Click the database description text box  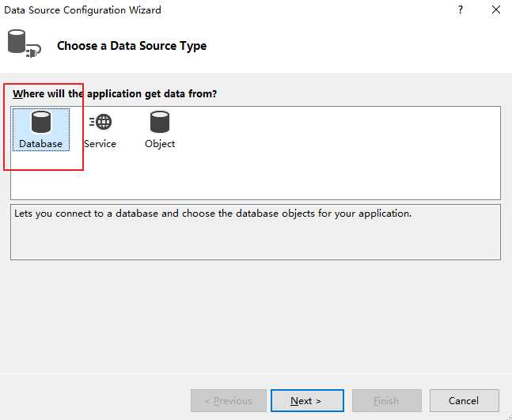(x=256, y=232)
